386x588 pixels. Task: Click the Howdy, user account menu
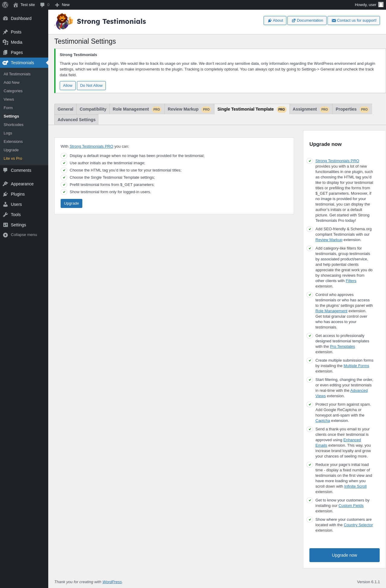pos(369,5)
